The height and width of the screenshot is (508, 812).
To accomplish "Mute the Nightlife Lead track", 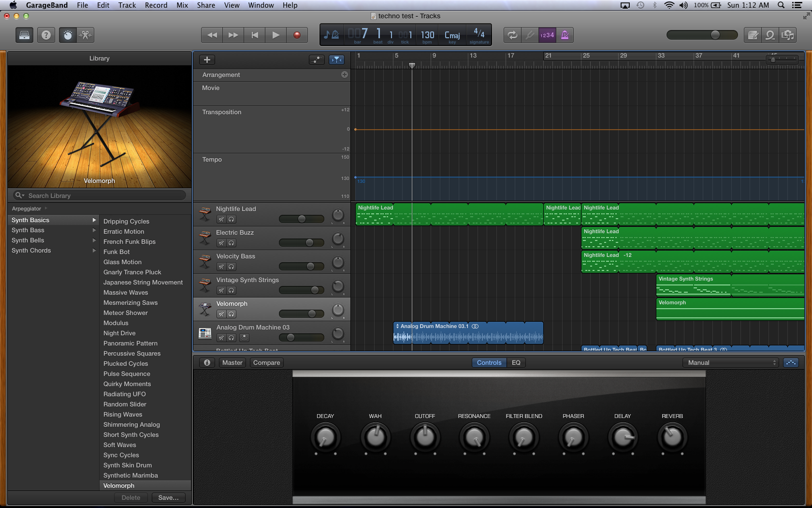I will tap(221, 219).
